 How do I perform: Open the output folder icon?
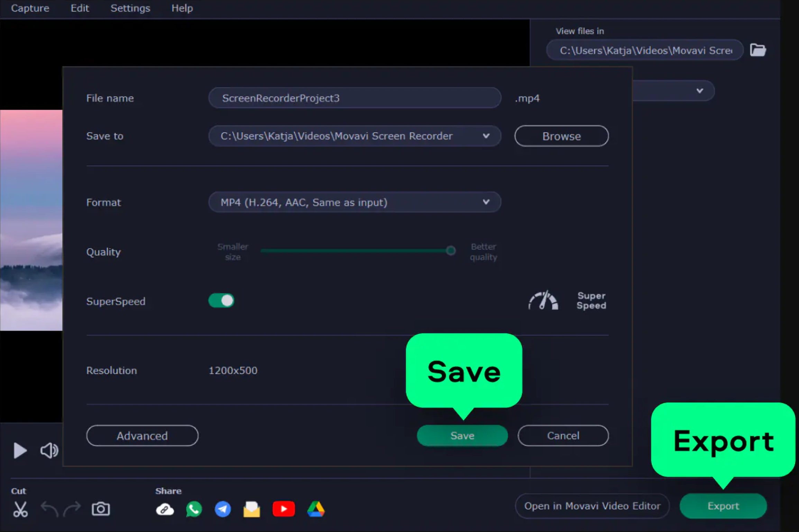pos(758,50)
